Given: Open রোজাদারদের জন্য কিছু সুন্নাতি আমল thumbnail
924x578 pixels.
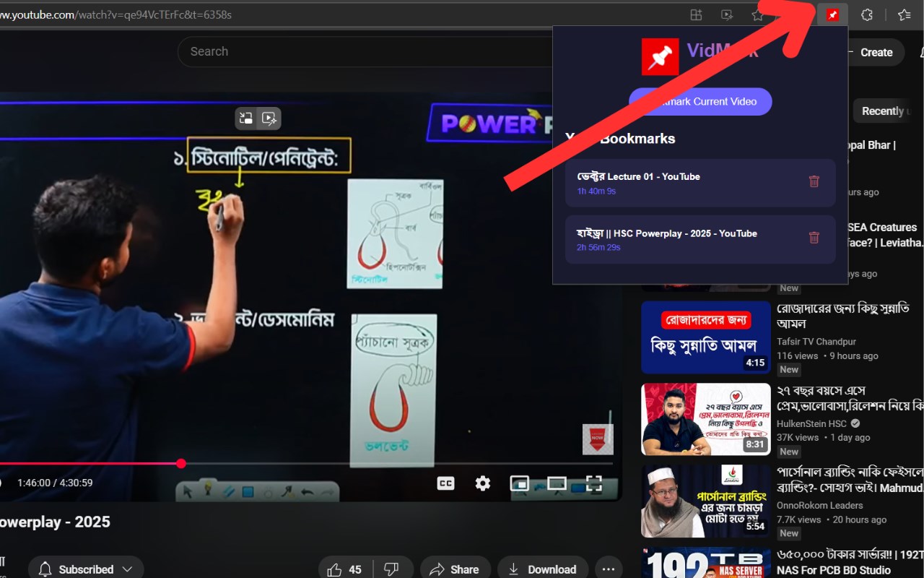Looking at the screenshot, I should coord(706,337).
